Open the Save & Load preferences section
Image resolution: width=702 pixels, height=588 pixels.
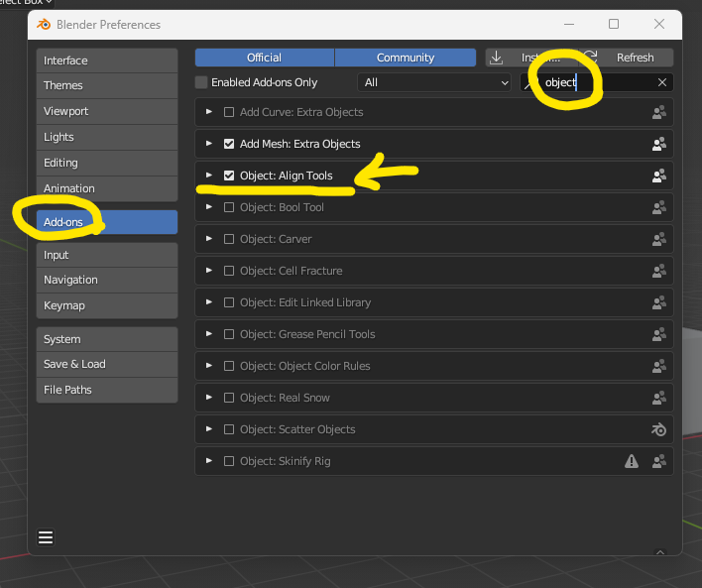click(x=107, y=364)
